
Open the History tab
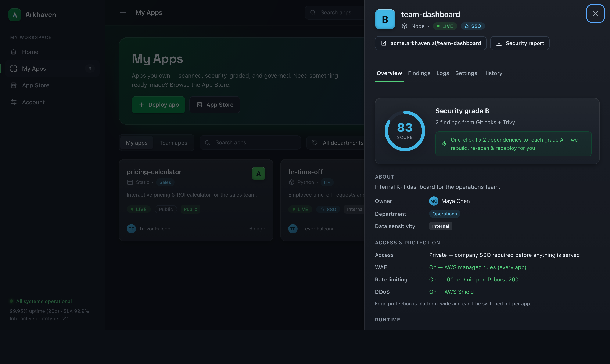[493, 73]
